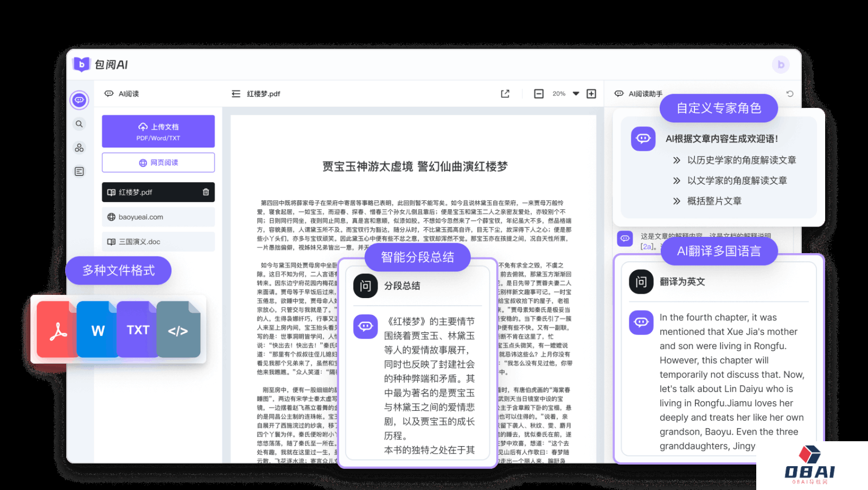Select baoyueai.com in the file list
Screen dimensions: 868x490
click(x=158, y=217)
